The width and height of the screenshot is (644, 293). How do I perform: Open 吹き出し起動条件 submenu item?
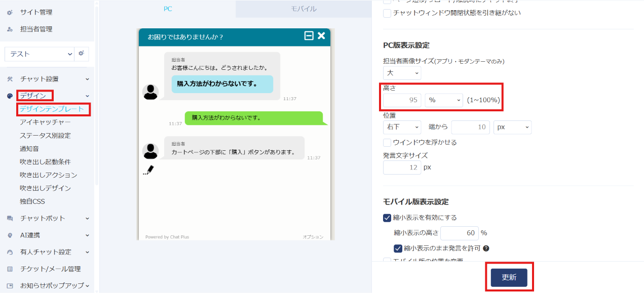click(45, 161)
